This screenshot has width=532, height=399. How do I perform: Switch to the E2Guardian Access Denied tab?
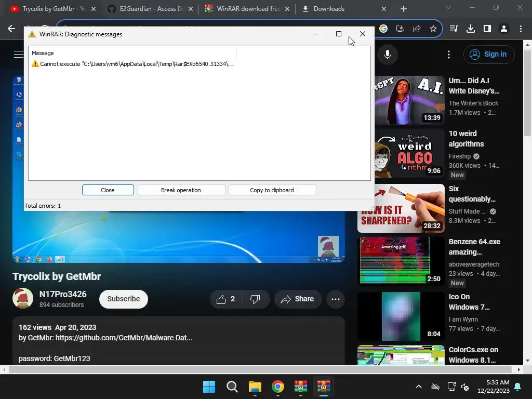pos(151,9)
